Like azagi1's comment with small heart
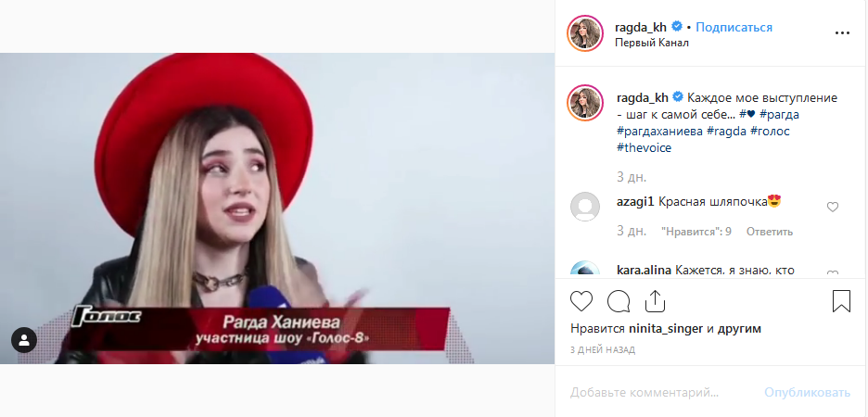The image size is (868, 417). (833, 207)
